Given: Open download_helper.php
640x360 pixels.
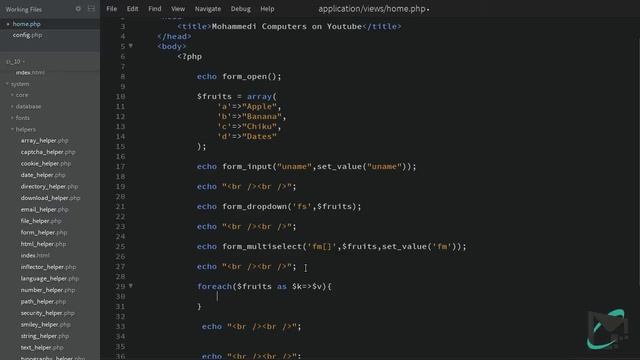Looking at the screenshot, I should [51, 198].
